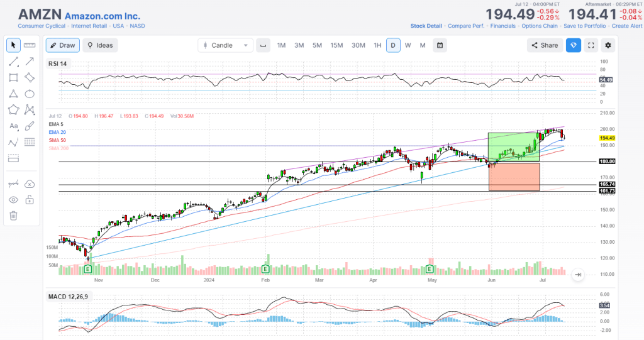Open the Candle chart type dropdown

pyautogui.click(x=225, y=45)
